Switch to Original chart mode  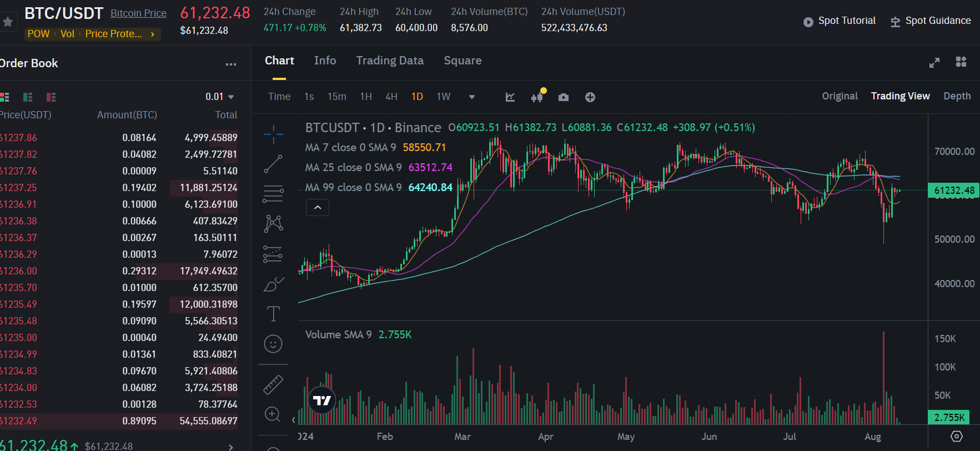click(840, 96)
